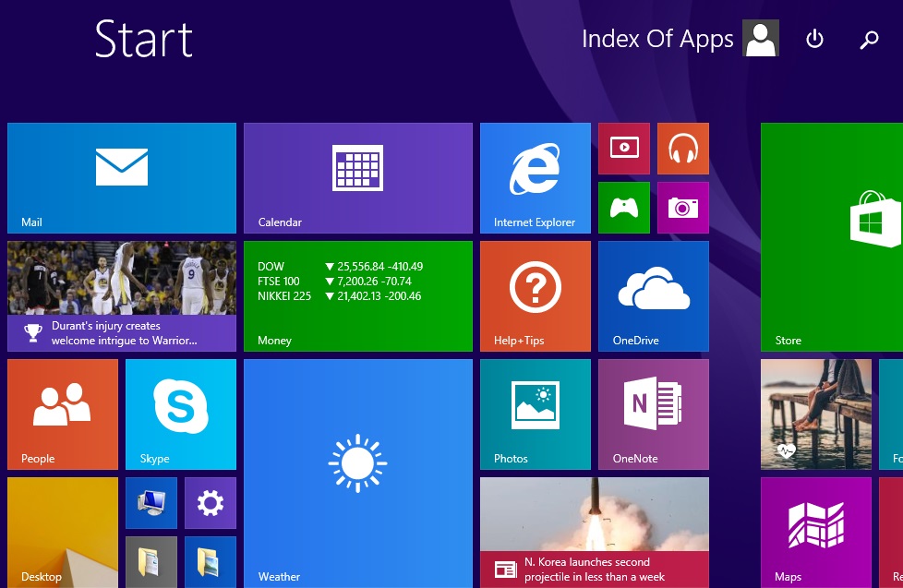Open the People tile
This screenshot has width=903, height=588.
pyautogui.click(x=63, y=414)
